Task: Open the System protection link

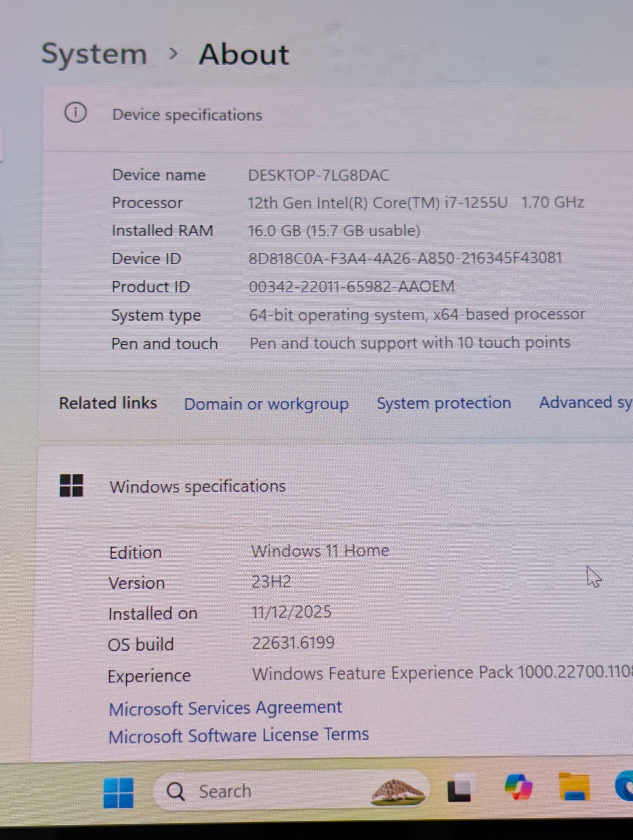Action: coord(444,403)
